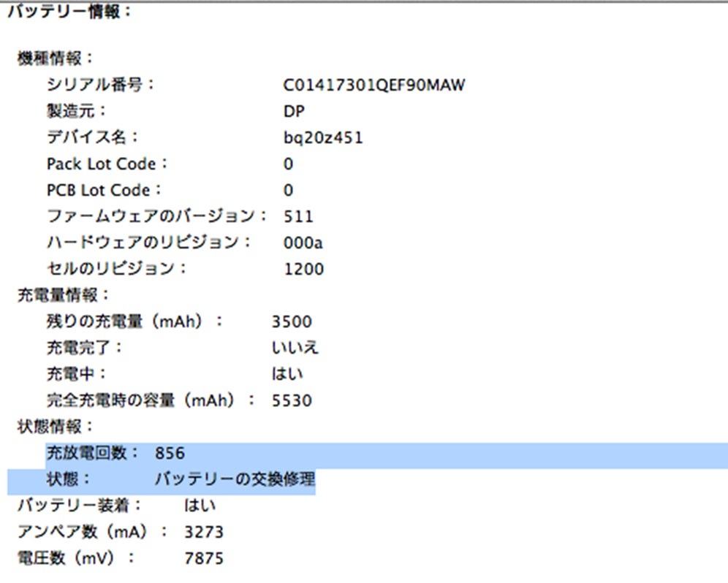Select the バッテリーの交換修理 status text

(235, 479)
